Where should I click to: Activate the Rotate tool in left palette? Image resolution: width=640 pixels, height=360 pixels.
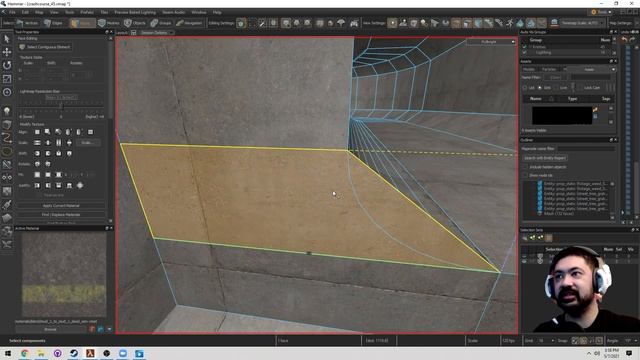(x=7, y=65)
